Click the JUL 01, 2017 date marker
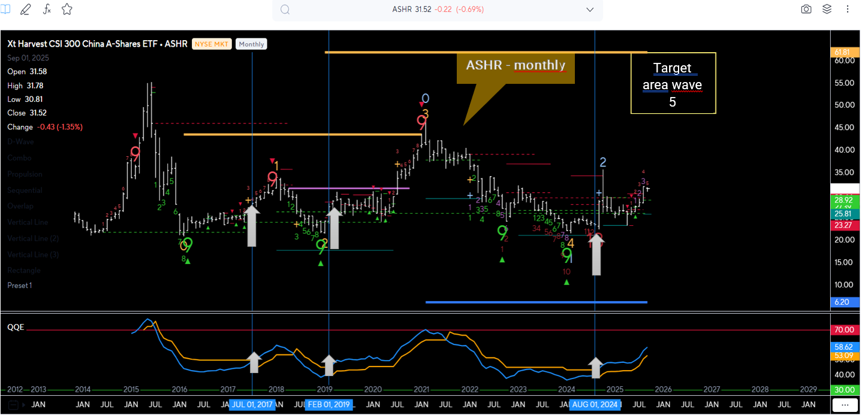This screenshot has width=868, height=415. coord(252,404)
